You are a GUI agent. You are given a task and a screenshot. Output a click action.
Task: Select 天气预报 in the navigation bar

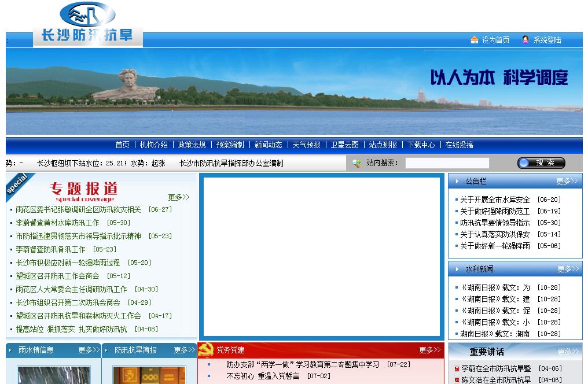(306, 145)
